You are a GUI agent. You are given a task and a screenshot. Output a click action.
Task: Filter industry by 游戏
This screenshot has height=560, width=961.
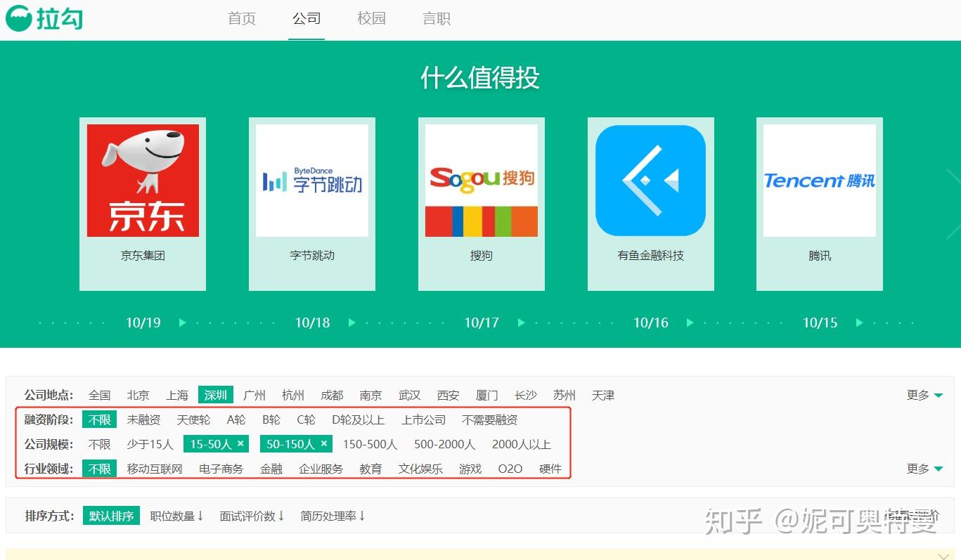click(470, 469)
